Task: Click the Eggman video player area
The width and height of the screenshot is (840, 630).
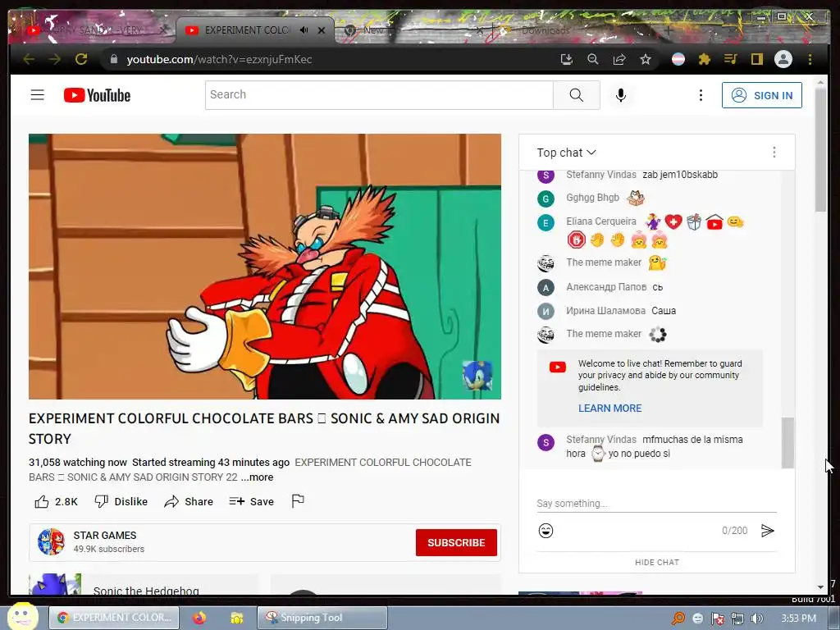Action: (265, 267)
